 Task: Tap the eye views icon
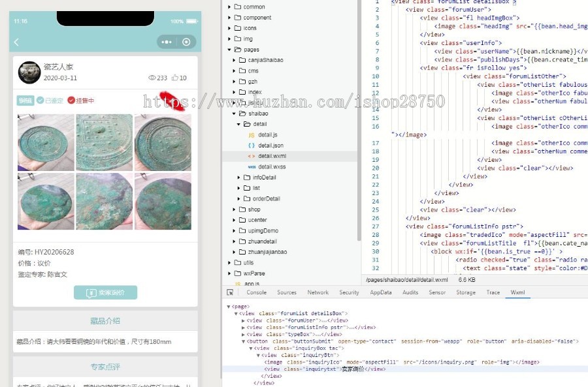point(152,78)
